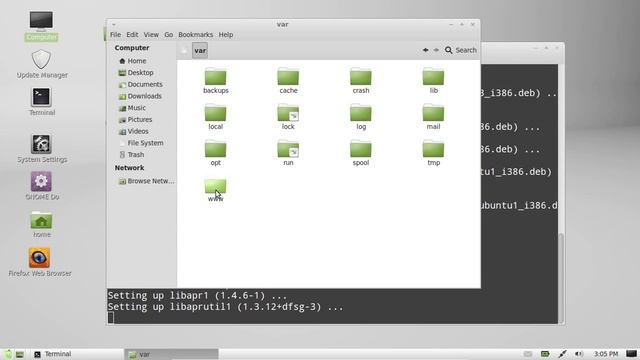Open the Edit menu
Screen dimensions: 640x360
pyautogui.click(x=132, y=35)
